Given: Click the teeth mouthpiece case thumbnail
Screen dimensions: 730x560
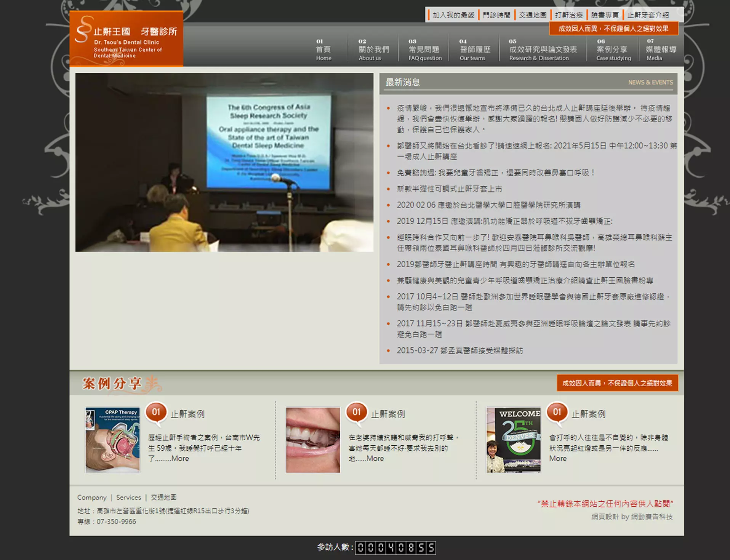Looking at the screenshot, I should point(313,440).
